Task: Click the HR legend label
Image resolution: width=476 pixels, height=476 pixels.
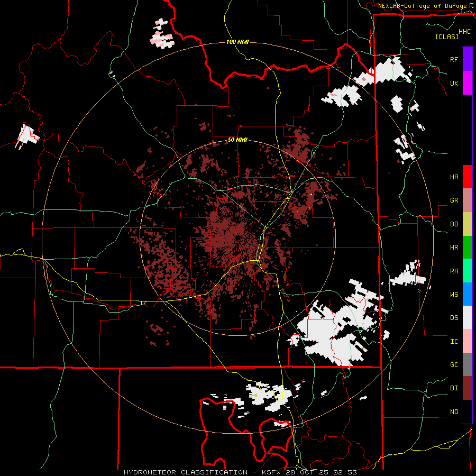Action: click(x=454, y=248)
